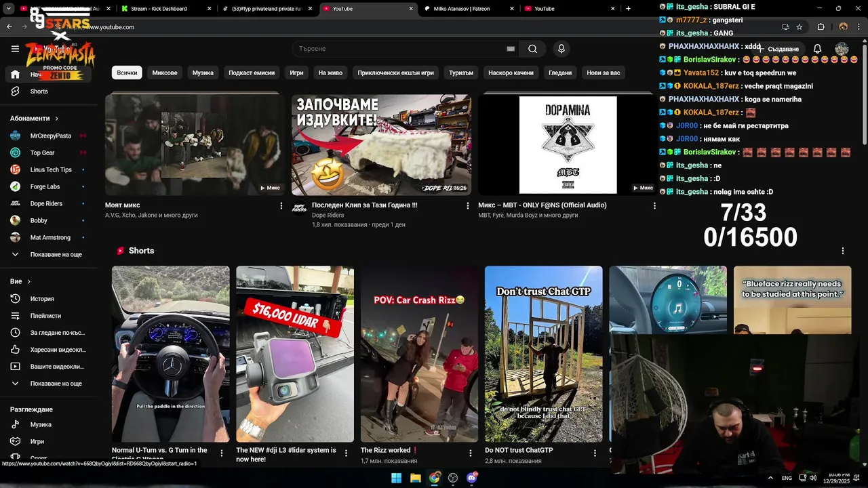868x488 pixels.
Task: Open the $16,000 LIDAR short thumbnail
Action: tap(295, 354)
